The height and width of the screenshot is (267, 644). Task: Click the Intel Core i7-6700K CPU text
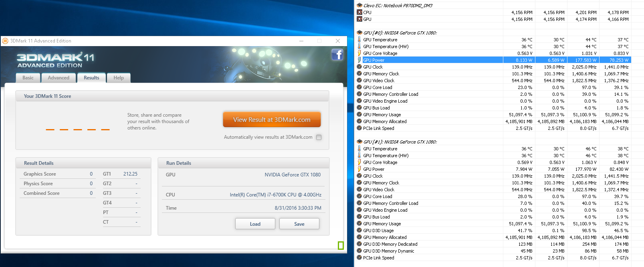[276, 195]
